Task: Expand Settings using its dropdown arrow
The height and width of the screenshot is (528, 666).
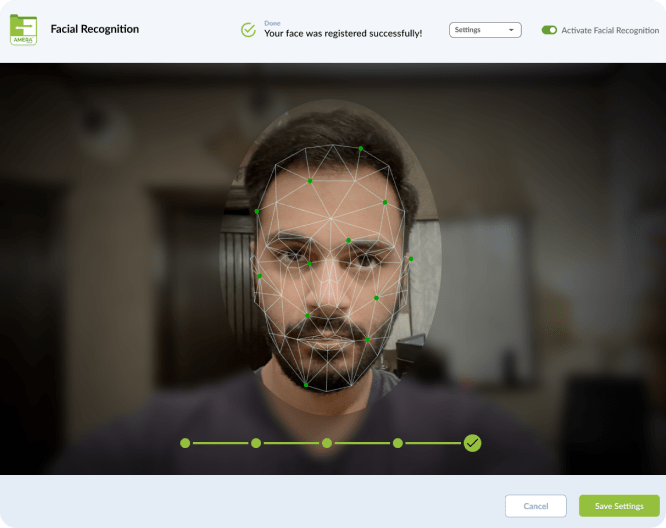Action: click(512, 30)
